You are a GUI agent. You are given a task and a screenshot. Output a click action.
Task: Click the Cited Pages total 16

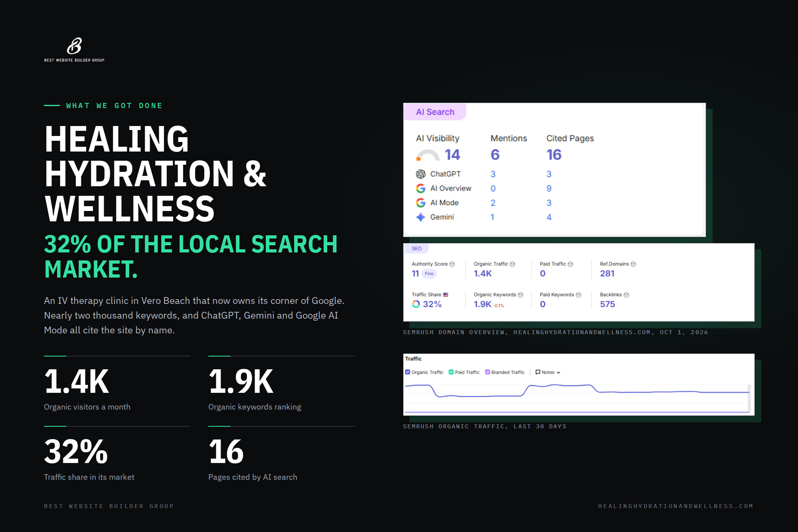coord(554,155)
